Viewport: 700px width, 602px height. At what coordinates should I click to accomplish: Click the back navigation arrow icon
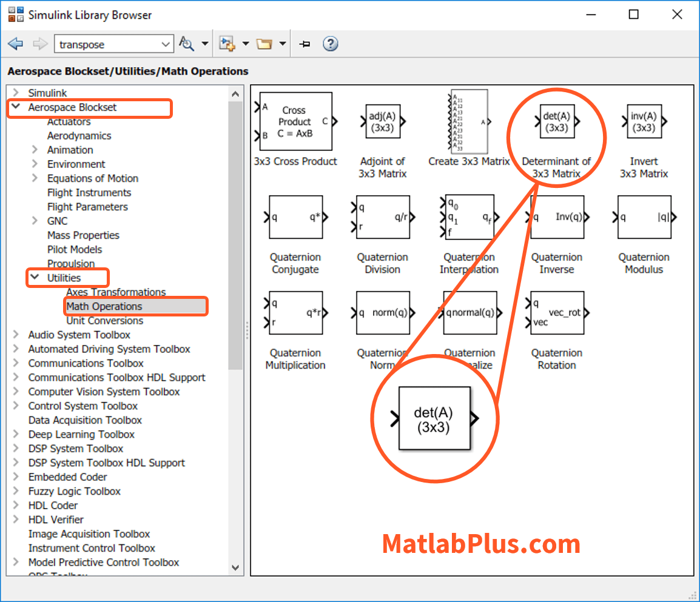[16, 44]
